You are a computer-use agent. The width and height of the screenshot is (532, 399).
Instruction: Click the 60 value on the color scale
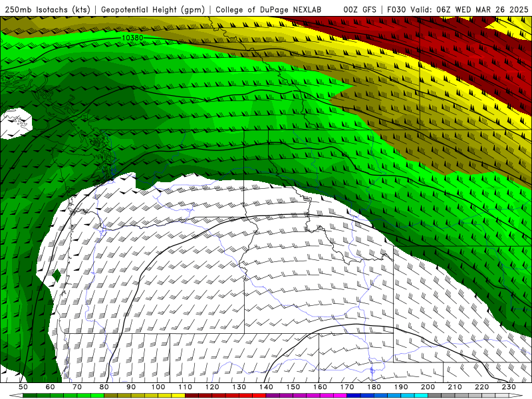51,387
